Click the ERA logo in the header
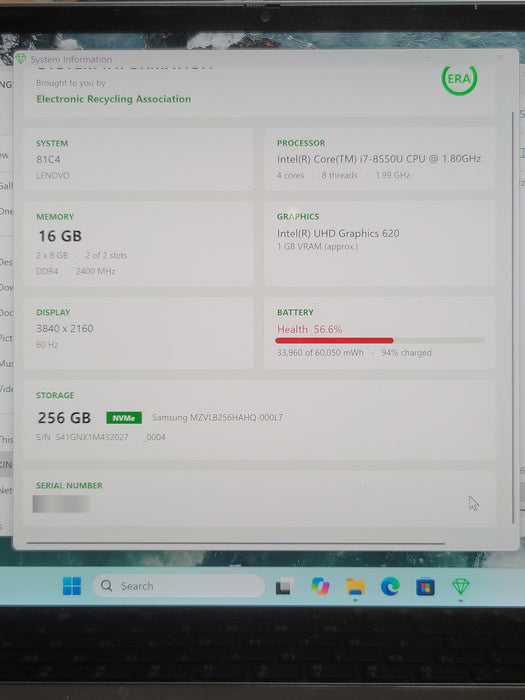 coord(459,79)
